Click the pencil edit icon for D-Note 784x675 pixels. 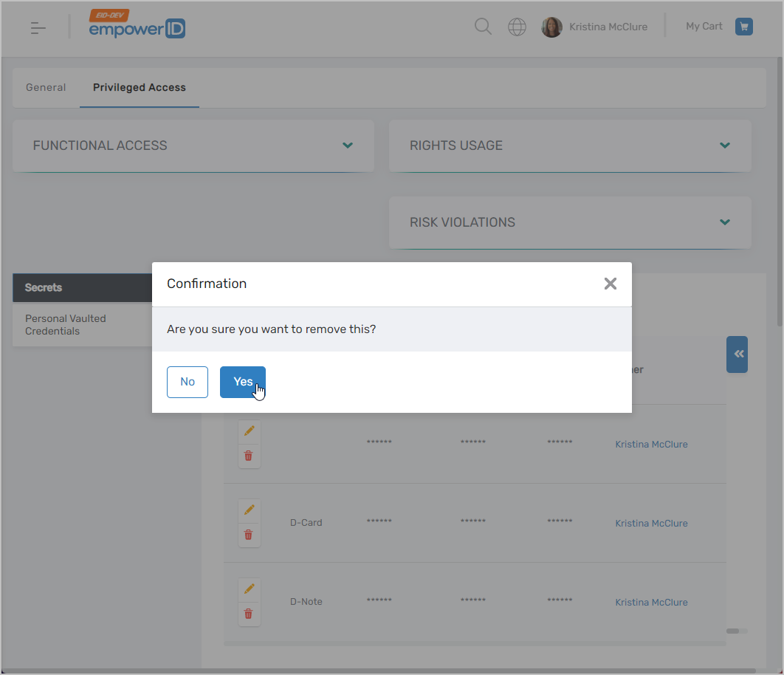click(x=249, y=589)
